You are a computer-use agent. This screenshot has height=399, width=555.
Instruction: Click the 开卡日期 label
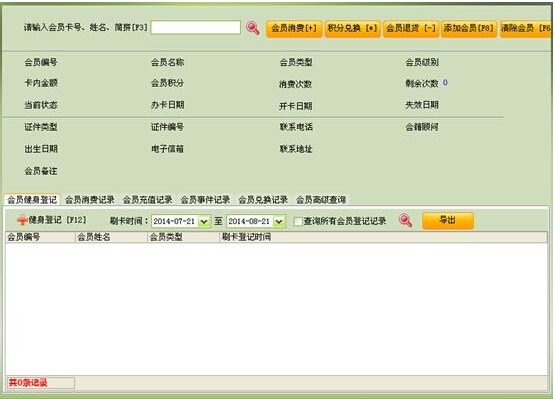tap(296, 106)
